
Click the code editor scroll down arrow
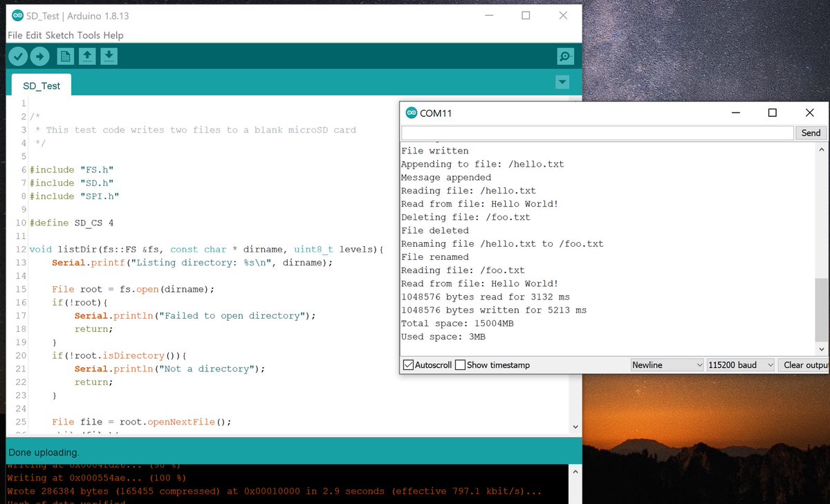pos(575,427)
